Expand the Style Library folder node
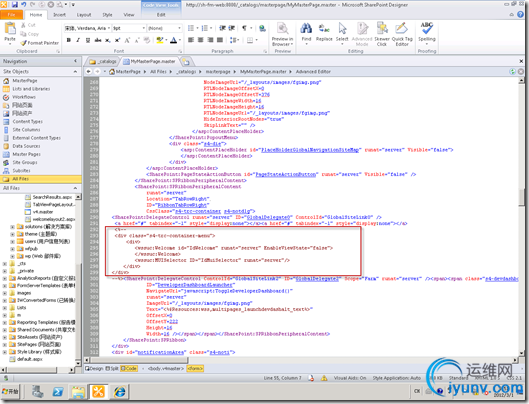529x404 pixels. click(5, 352)
